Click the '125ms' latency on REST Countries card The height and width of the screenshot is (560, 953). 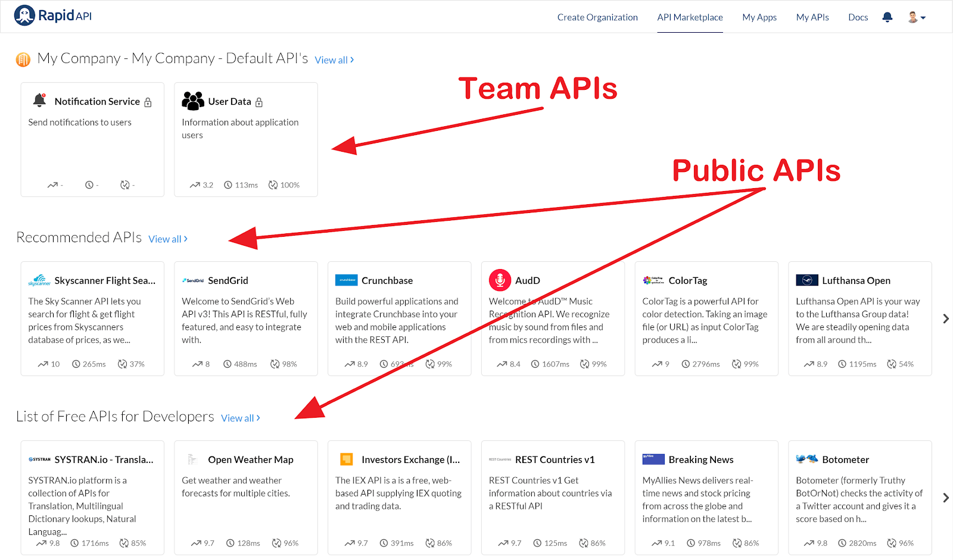pyautogui.click(x=556, y=543)
